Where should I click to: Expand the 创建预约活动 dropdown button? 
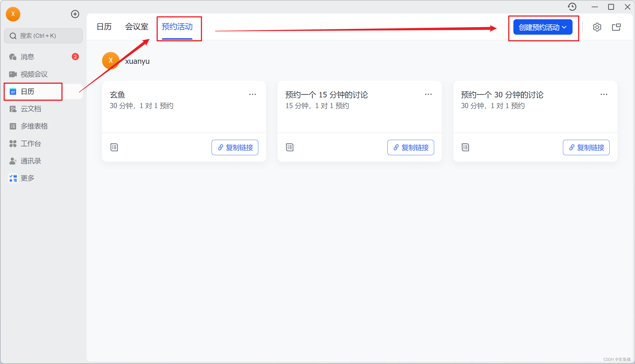[543, 27]
